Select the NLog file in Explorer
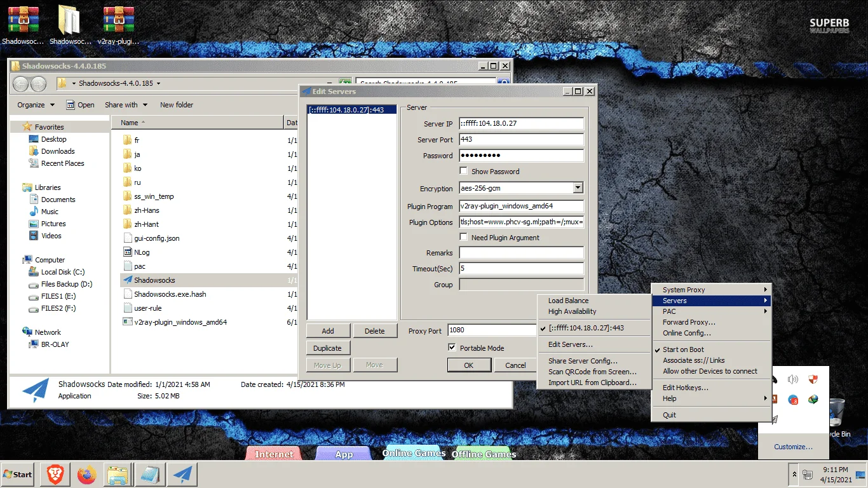Screen dimensions: 868x488 click(141, 252)
